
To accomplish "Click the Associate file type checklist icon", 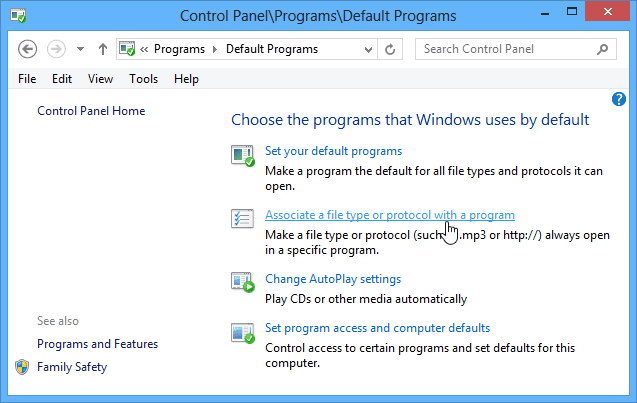I will [x=243, y=218].
